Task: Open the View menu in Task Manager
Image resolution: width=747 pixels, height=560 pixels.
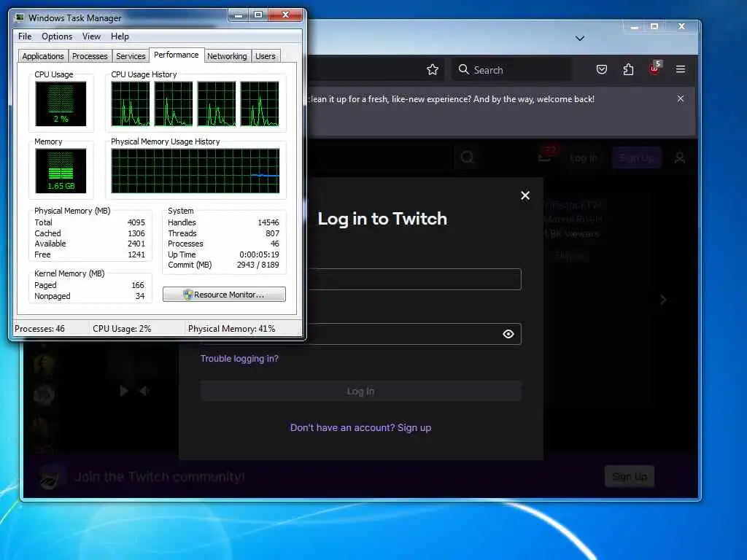Action: [91, 36]
